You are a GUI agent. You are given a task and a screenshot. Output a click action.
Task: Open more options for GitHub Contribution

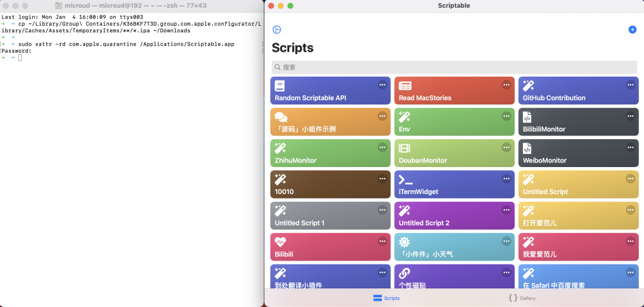tap(630, 84)
